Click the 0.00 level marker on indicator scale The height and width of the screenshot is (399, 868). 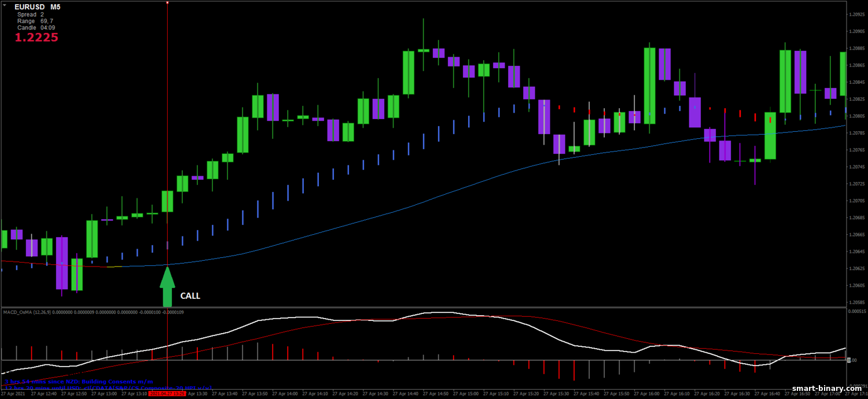[x=851, y=360]
